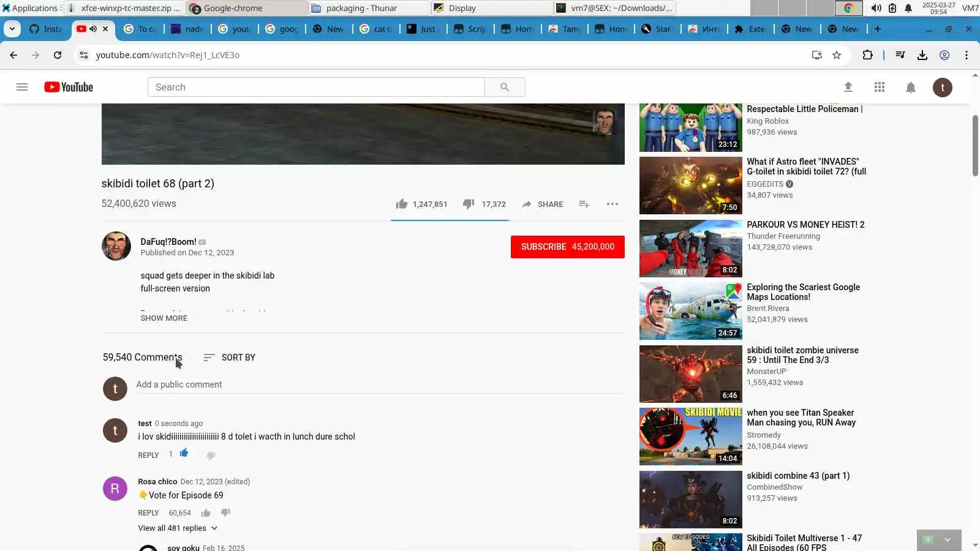Image resolution: width=980 pixels, height=551 pixels.
Task: Open the system tray notification bell
Action: click(908, 8)
